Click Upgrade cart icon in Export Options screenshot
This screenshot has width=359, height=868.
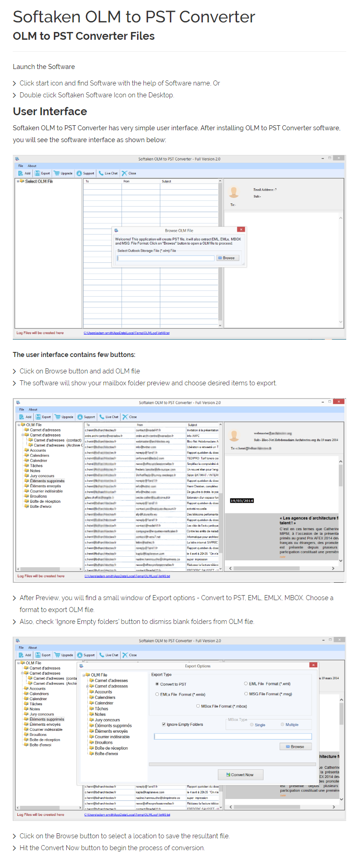[57, 655]
